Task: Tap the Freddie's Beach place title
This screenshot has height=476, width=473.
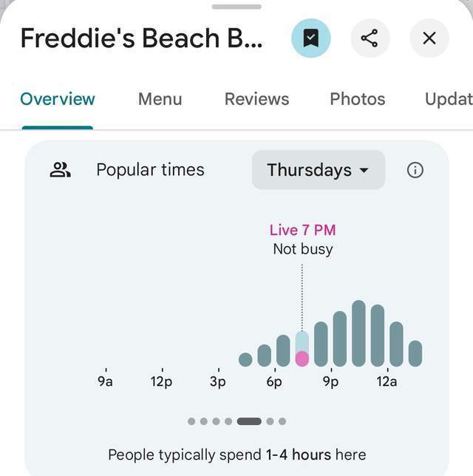Action: pyautogui.click(x=140, y=38)
